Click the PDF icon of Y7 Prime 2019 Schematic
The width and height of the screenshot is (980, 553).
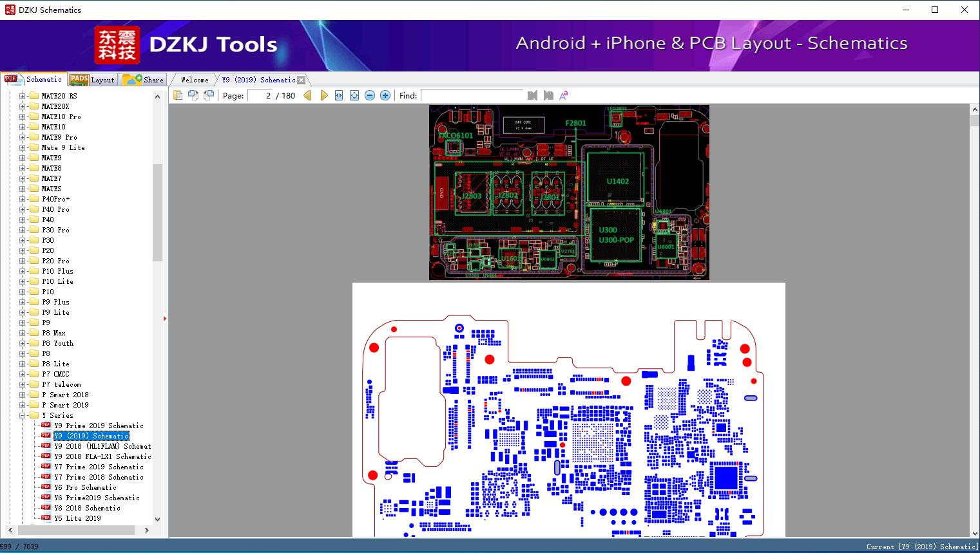[46, 467]
